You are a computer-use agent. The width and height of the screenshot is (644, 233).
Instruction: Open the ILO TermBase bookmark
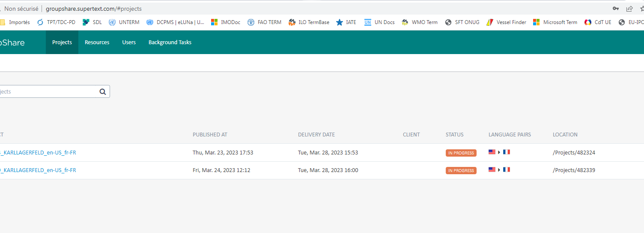point(309,22)
